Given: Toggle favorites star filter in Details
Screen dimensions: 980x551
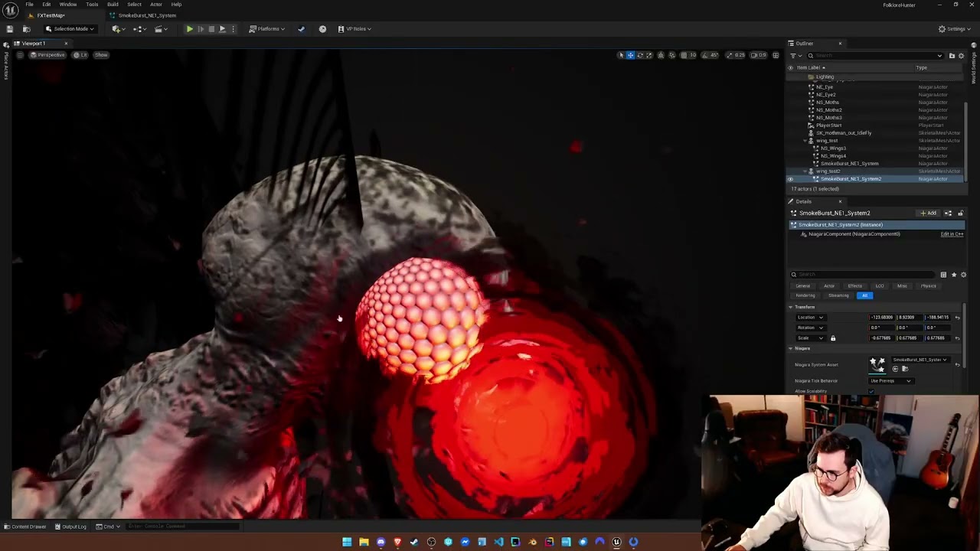Looking at the screenshot, I should (x=953, y=275).
